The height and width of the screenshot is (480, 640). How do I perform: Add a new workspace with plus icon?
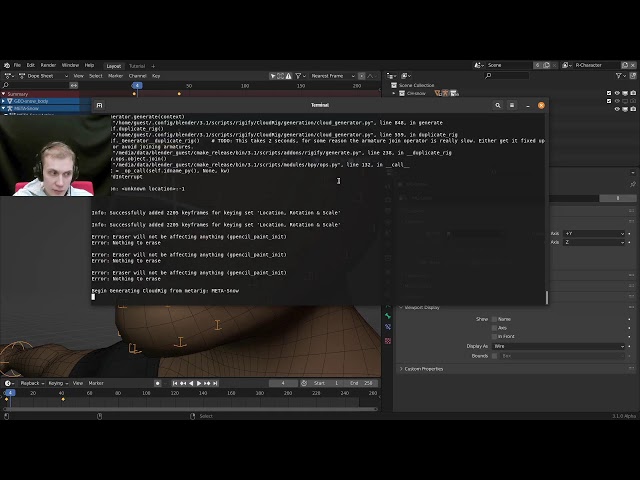(x=153, y=66)
